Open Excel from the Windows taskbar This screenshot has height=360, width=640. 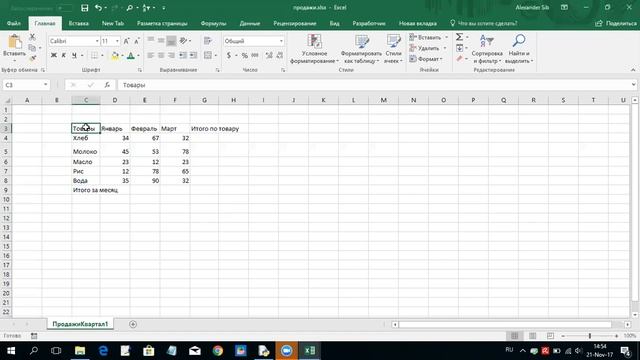pyautogui.click(x=310, y=351)
